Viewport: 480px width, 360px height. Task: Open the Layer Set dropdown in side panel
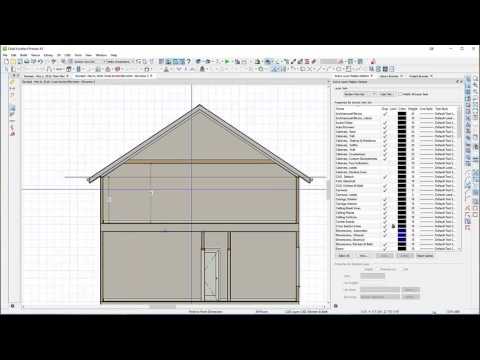click(360, 94)
